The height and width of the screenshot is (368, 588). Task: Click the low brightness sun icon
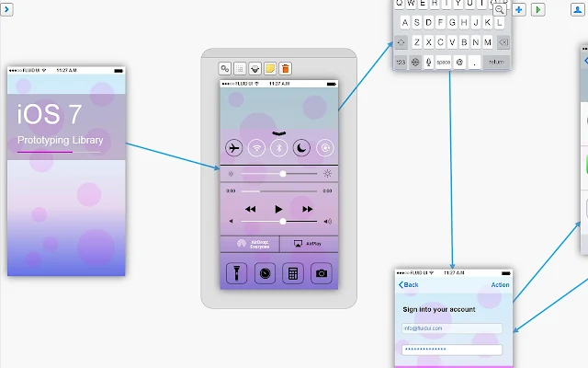(231, 174)
